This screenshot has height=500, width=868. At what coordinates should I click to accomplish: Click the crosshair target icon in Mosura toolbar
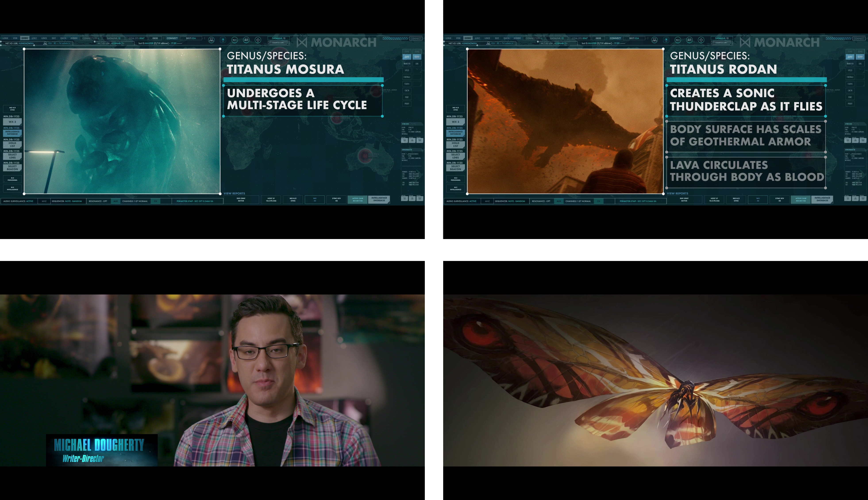point(258,40)
